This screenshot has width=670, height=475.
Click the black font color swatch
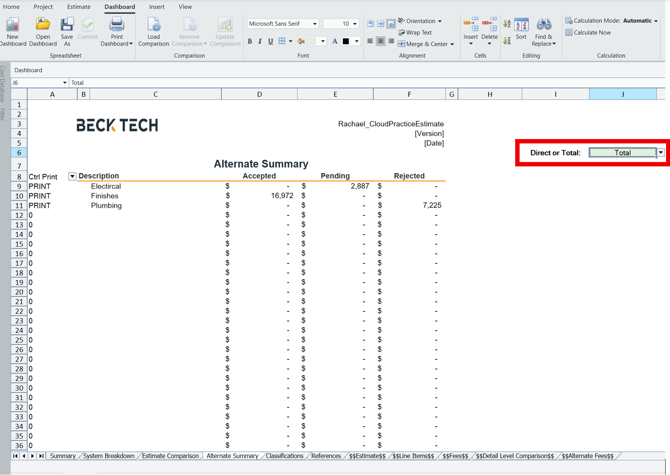[346, 42]
